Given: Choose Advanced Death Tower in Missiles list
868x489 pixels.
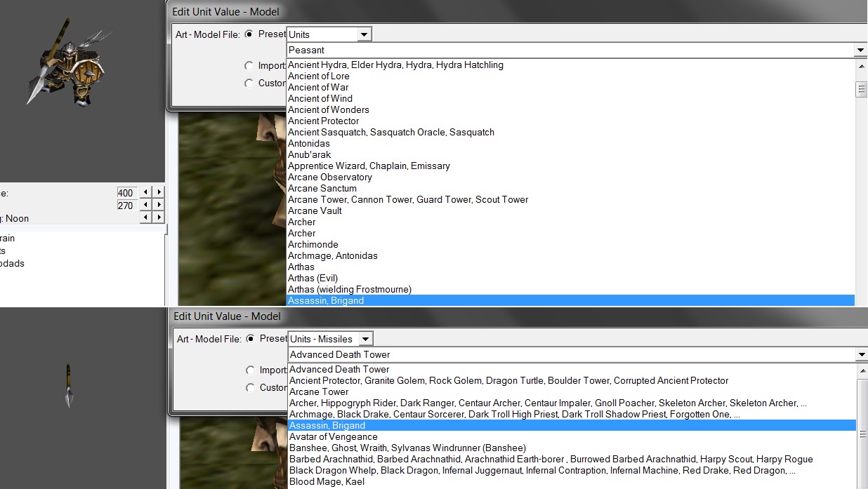Looking at the screenshot, I should point(572,369).
